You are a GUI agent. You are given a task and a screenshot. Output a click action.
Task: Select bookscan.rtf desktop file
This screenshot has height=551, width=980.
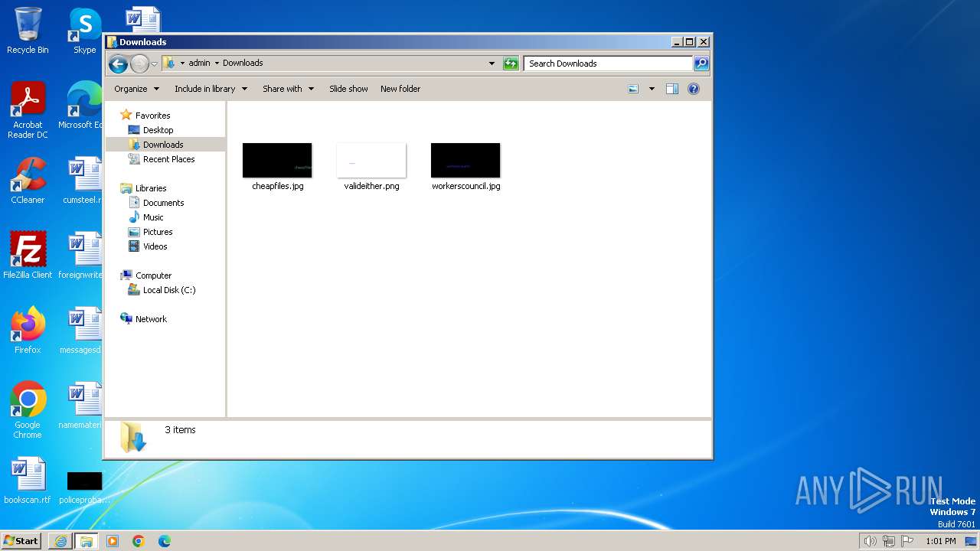[28, 481]
